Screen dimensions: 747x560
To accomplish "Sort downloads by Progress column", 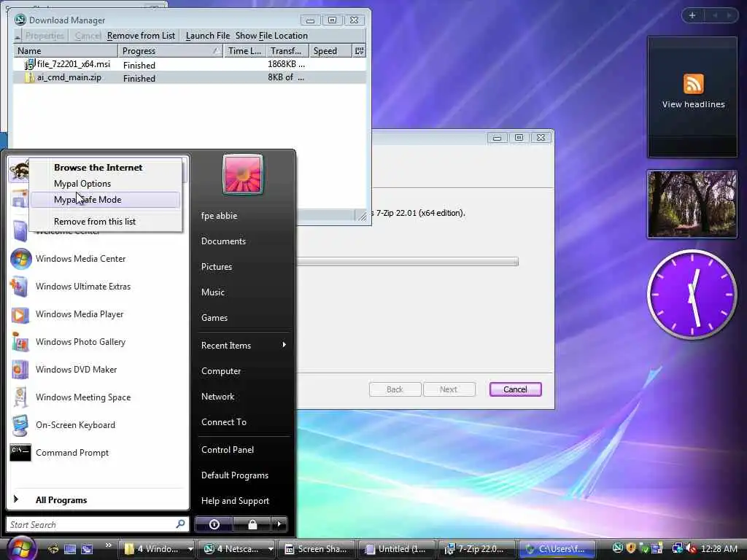I will pos(171,51).
